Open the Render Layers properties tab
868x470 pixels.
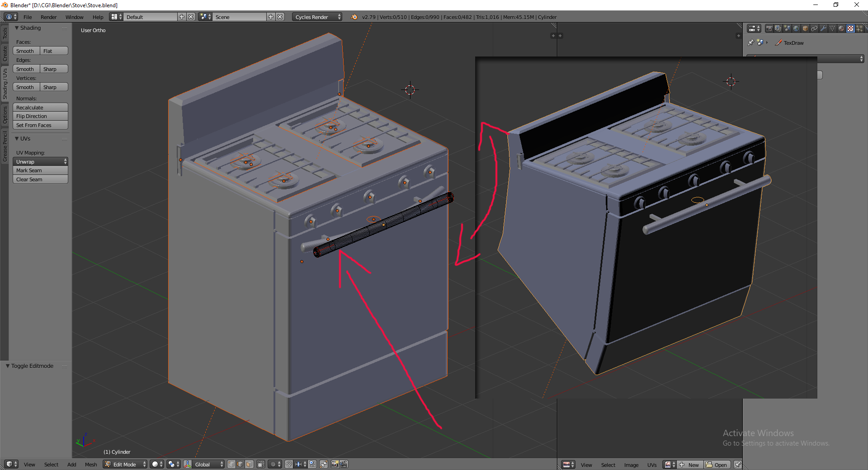(778, 28)
